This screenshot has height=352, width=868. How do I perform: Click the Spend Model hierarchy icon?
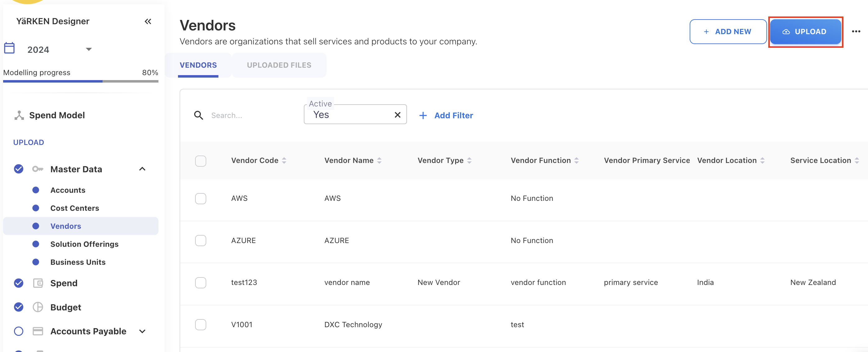pos(19,115)
